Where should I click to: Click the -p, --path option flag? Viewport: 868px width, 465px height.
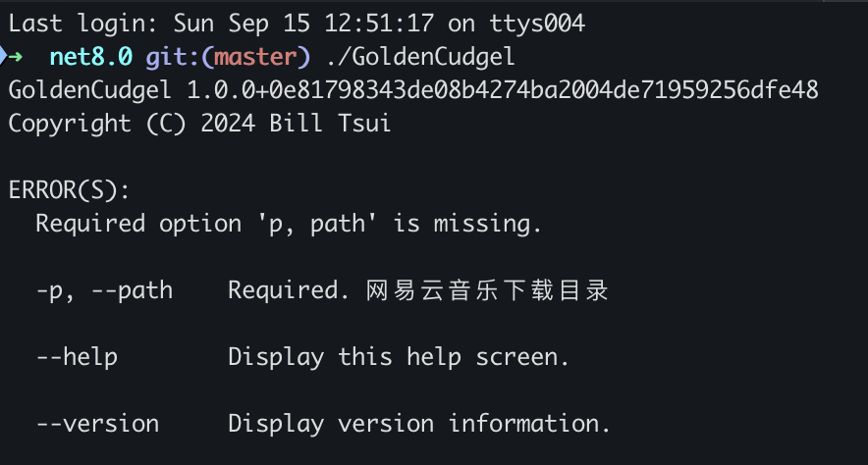click(104, 290)
